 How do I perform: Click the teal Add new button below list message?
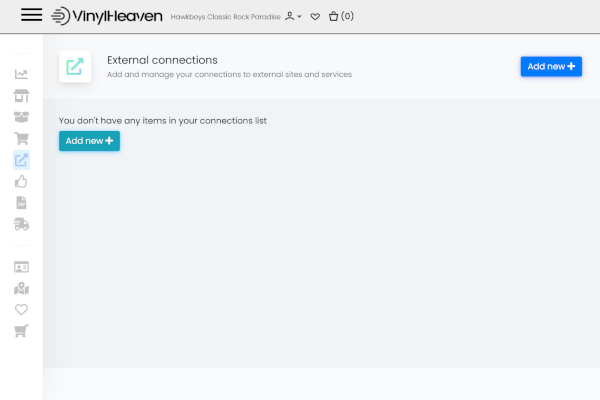tap(89, 141)
